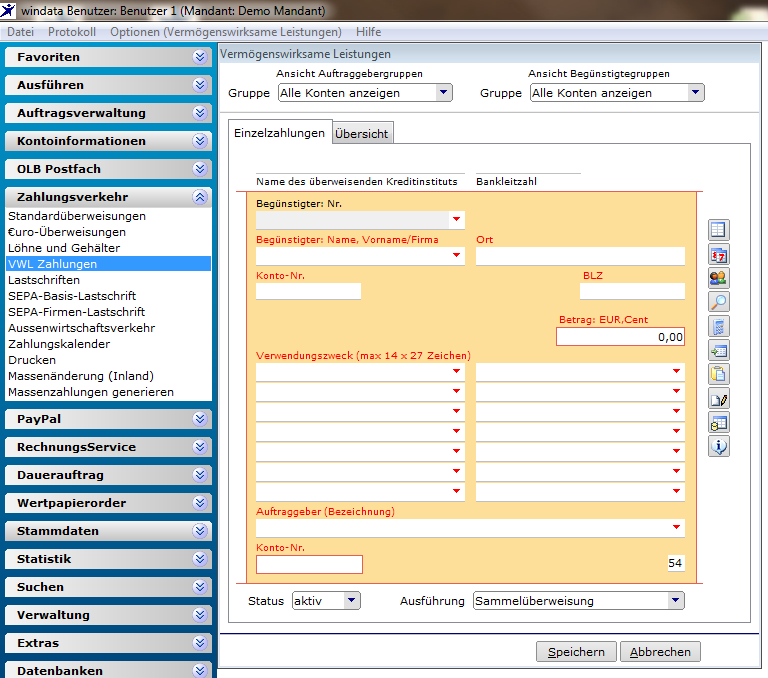Click the info speech bubble icon
768x678 pixels.
(x=719, y=446)
